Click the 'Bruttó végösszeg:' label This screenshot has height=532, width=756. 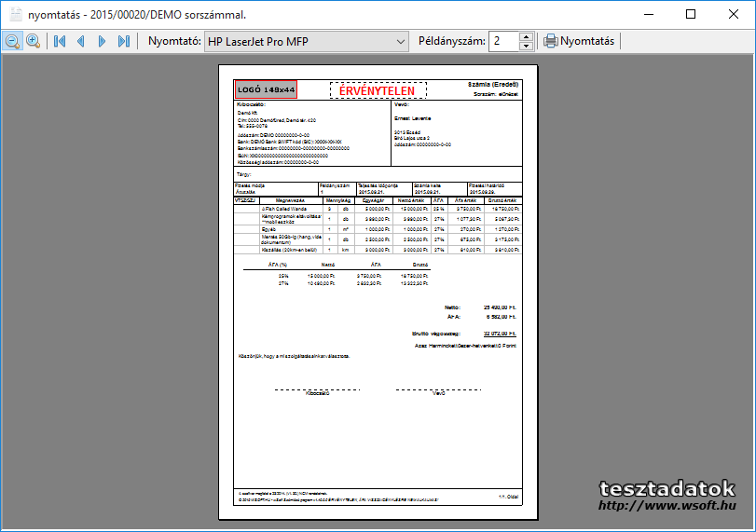coord(436,334)
